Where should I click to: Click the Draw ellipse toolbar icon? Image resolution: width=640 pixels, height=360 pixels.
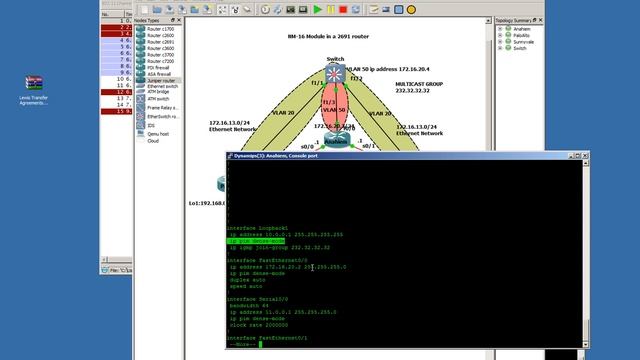click(411, 9)
